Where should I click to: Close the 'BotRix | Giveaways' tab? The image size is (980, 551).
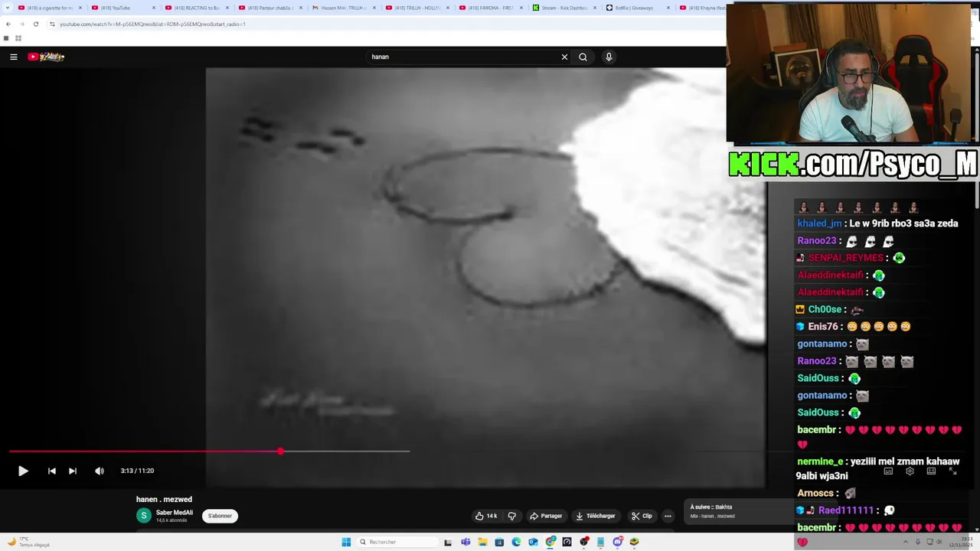coord(668,8)
